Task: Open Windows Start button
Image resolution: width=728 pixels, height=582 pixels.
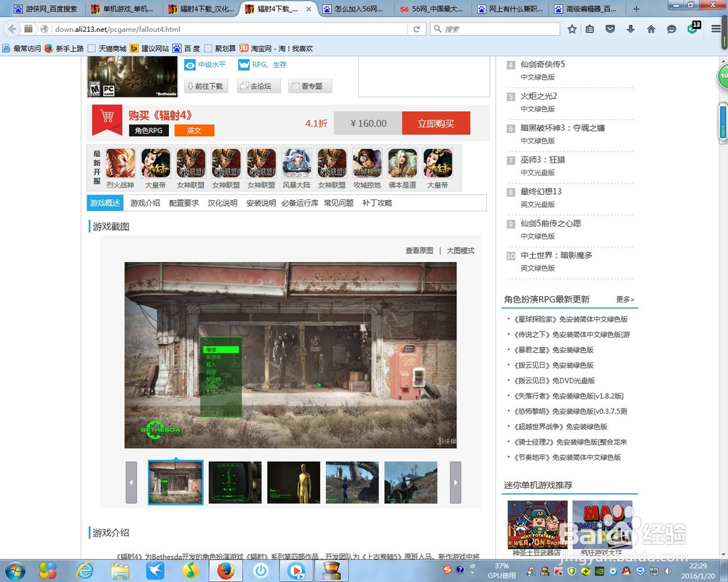Action: 15,570
